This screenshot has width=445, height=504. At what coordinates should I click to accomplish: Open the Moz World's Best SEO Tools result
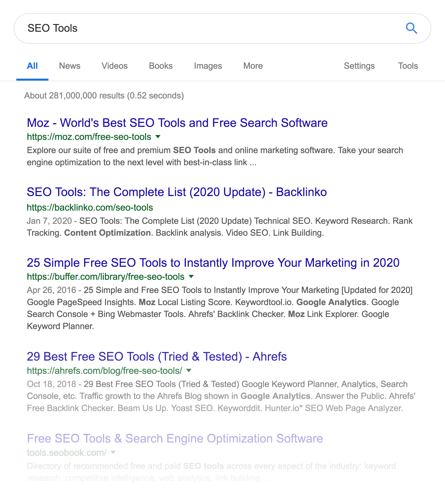pyautogui.click(x=177, y=123)
